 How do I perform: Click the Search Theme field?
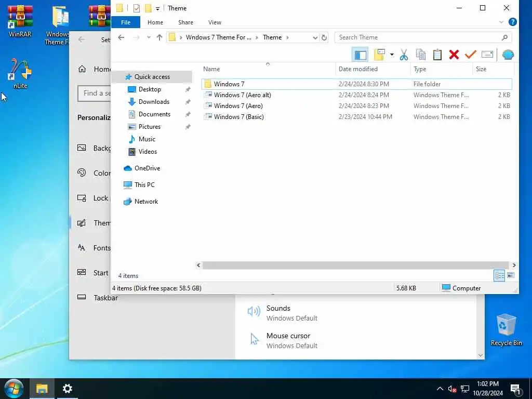423,37
